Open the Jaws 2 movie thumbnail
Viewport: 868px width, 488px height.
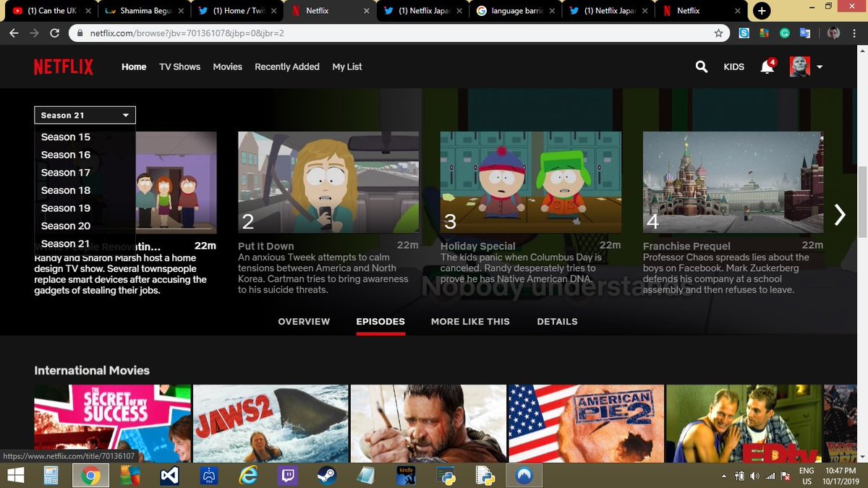tap(271, 423)
